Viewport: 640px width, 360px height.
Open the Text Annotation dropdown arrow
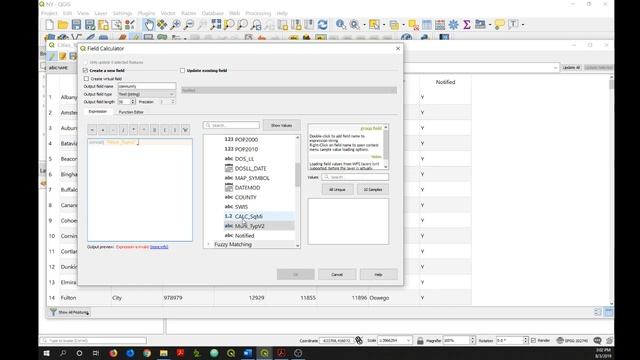pos(522,25)
